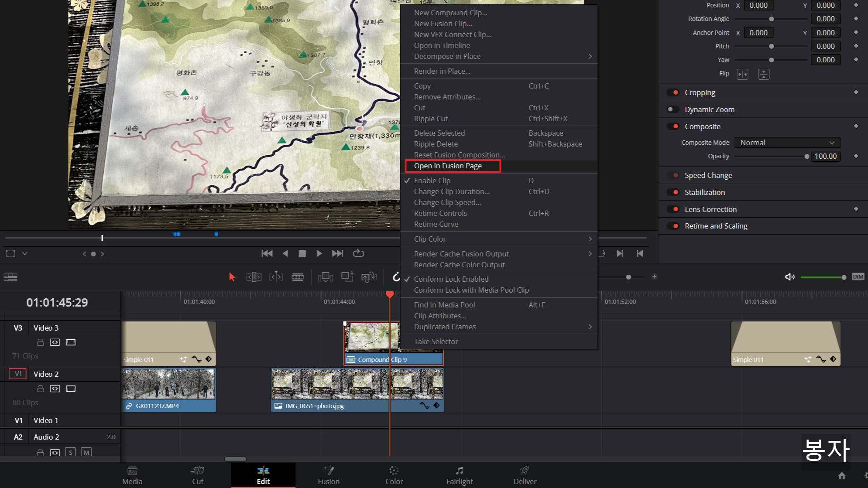This screenshot has height=488, width=868.
Task: Toggle Lens Correction off
Action: (x=673, y=209)
